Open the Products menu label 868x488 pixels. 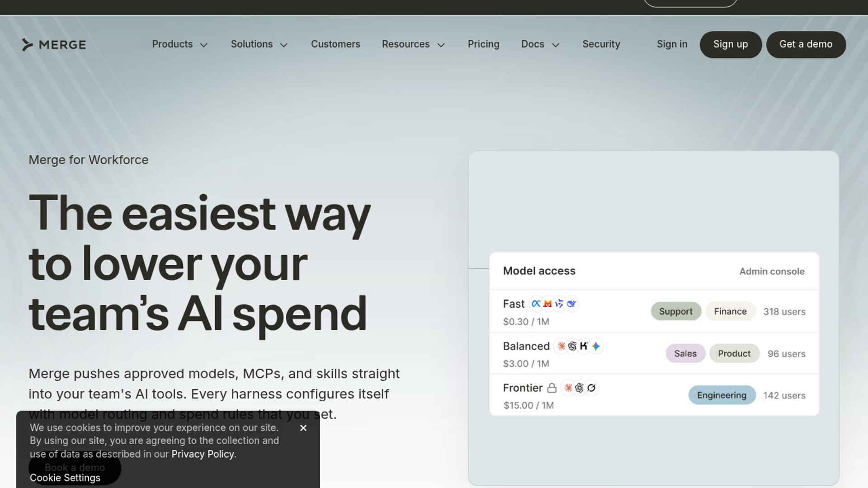(172, 44)
